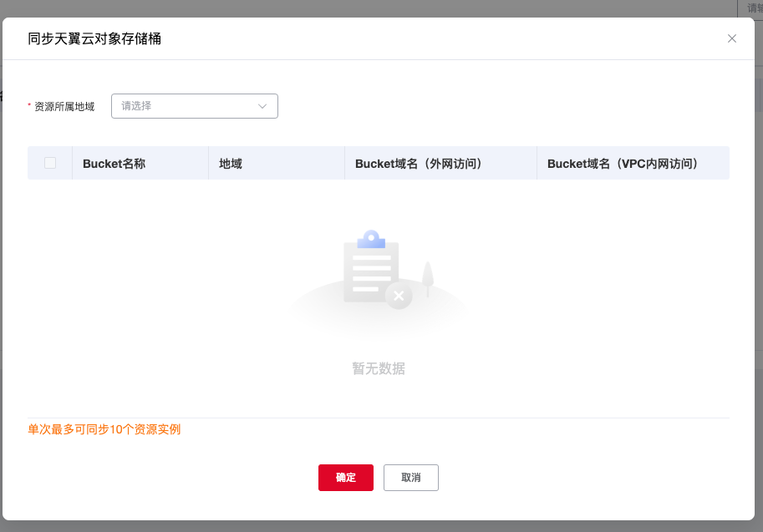Click the dialog title 同步天翼云对象存储桶

point(94,38)
